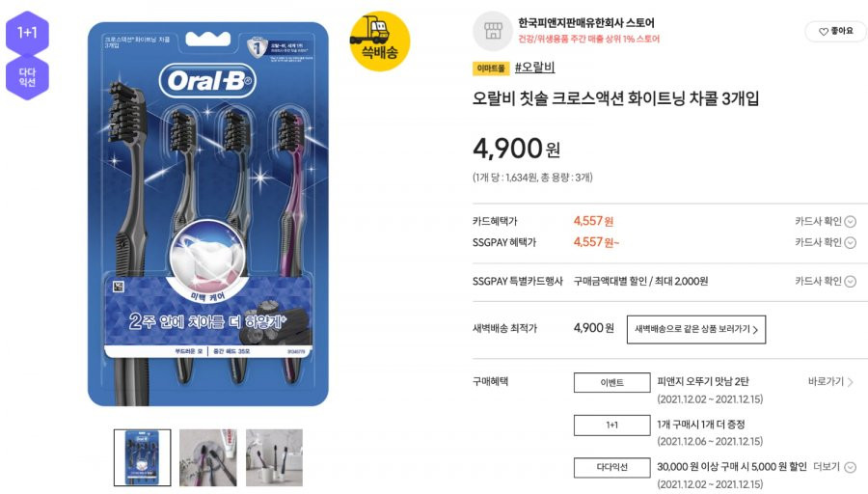Expand 카드사 확인 for SSGPAY 특별카드행사
This screenshot has width=868, height=494.
(826, 281)
